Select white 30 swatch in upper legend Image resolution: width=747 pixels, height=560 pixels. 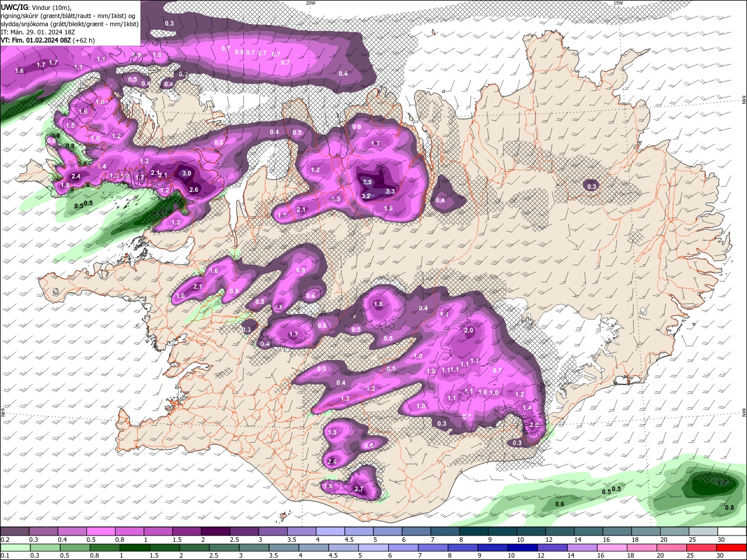coord(732,531)
